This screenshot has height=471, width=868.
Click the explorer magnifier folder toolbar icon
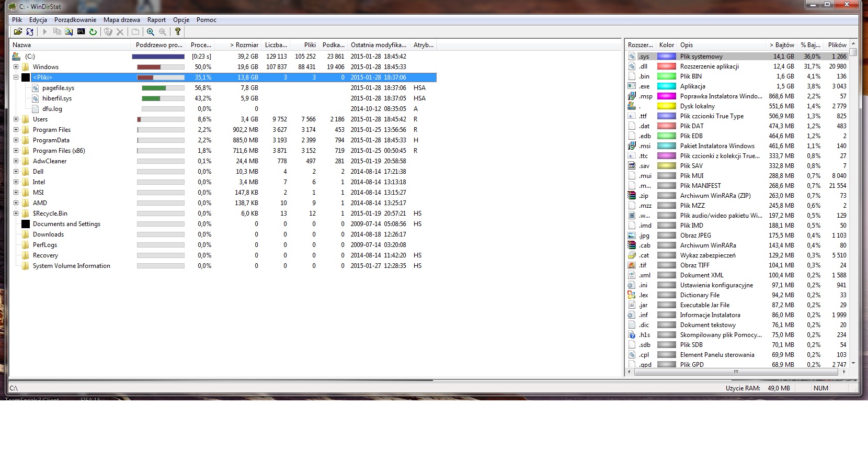tap(69, 32)
